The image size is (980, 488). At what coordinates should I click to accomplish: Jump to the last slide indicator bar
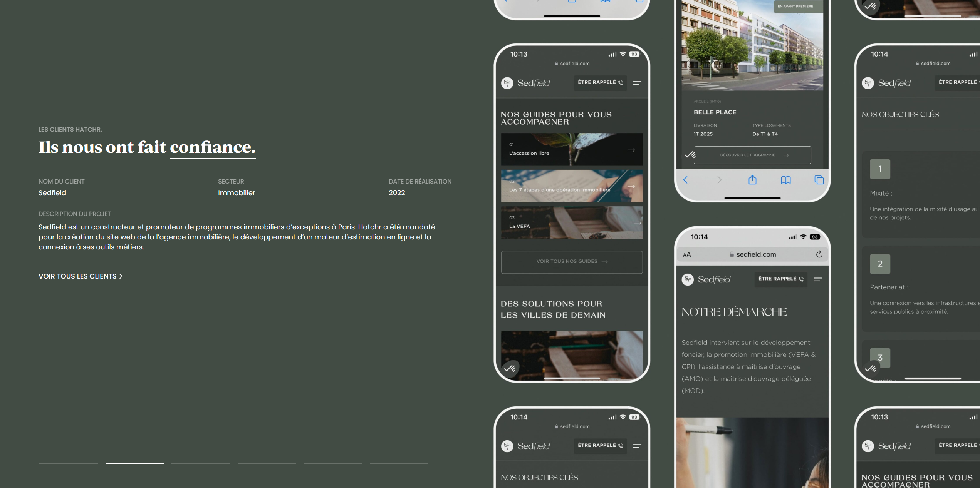pos(399,463)
